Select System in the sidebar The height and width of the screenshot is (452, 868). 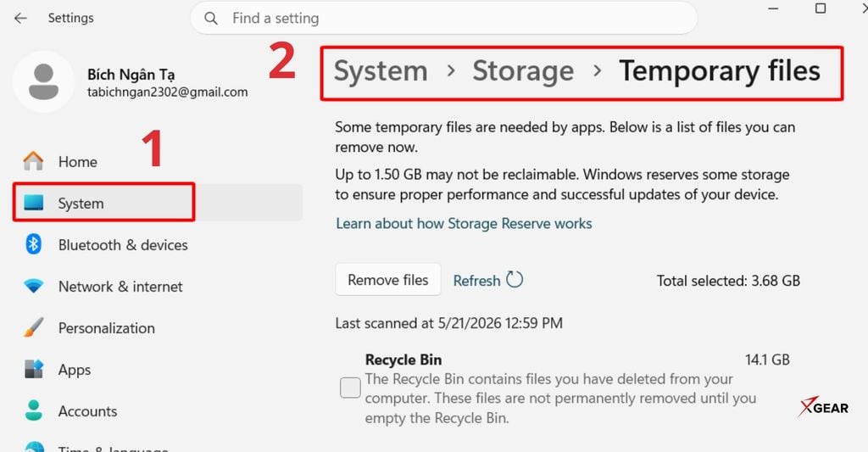[x=157, y=203]
